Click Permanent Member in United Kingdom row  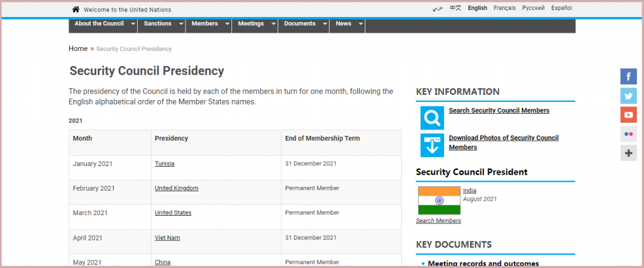[x=312, y=188]
